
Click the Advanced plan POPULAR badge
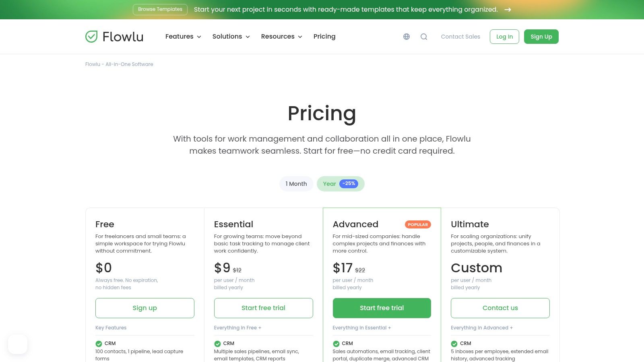(418, 224)
